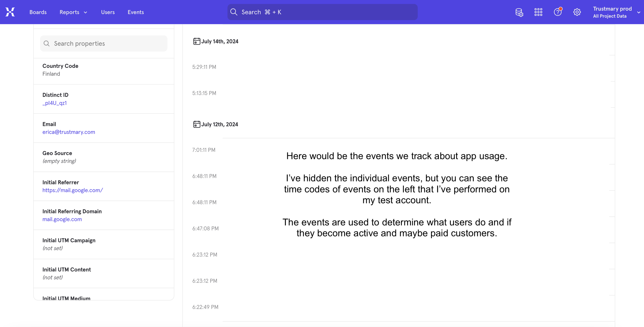Click the Distinct ID _pI4U_qz1 link
The width and height of the screenshot is (644, 327).
click(55, 103)
